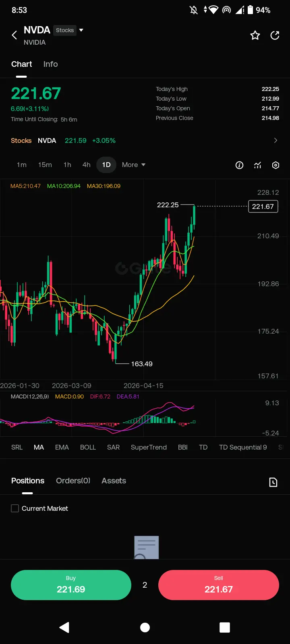This screenshot has width=290, height=644.
Task: Select the 4h timeframe
Action: click(x=86, y=165)
